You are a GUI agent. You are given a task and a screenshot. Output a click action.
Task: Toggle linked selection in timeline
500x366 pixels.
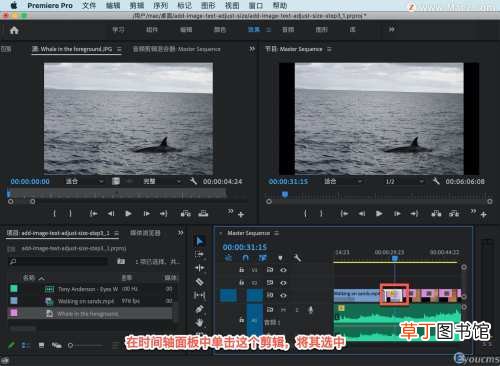pyautogui.click(x=263, y=258)
